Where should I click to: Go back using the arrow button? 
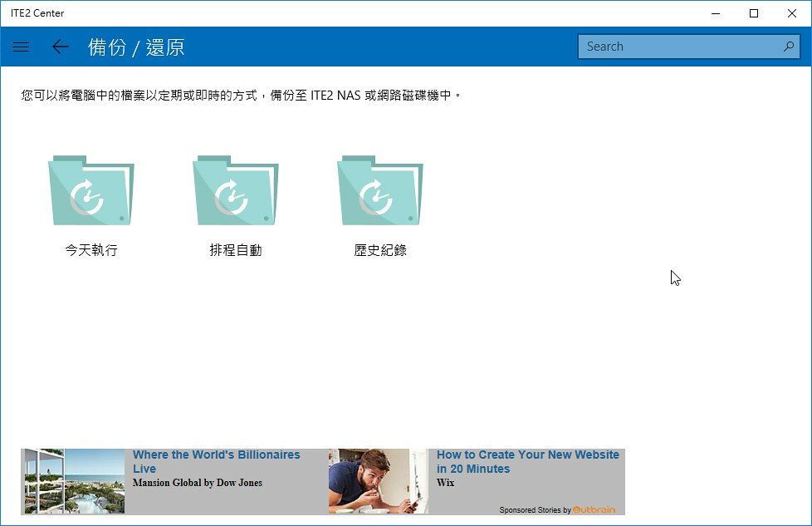tap(61, 47)
